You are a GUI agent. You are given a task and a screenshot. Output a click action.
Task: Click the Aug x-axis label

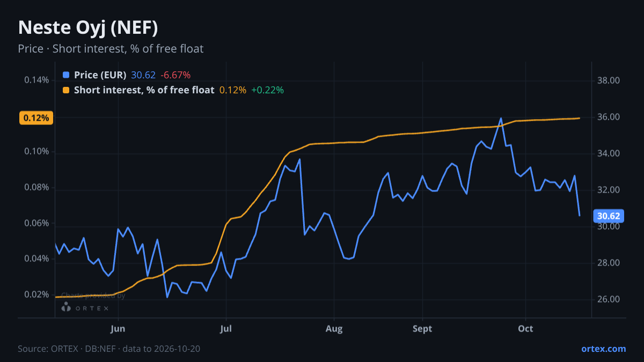[334, 329]
